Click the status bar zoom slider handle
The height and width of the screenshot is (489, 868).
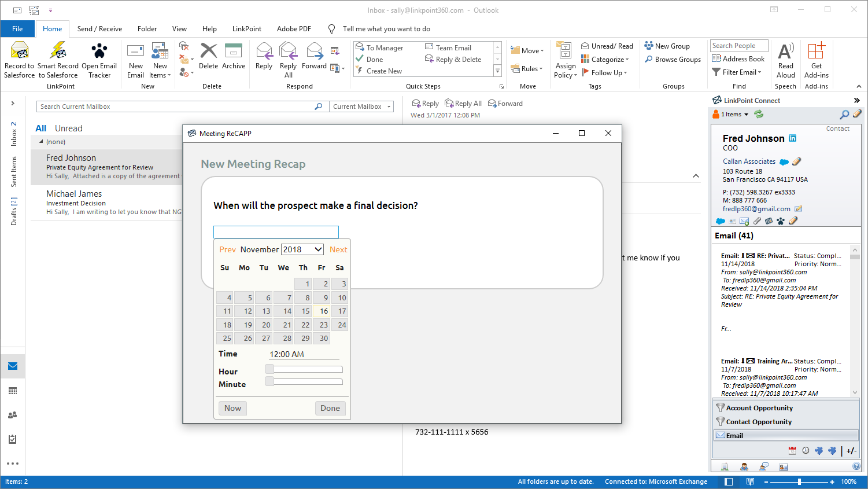click(799, 481)
